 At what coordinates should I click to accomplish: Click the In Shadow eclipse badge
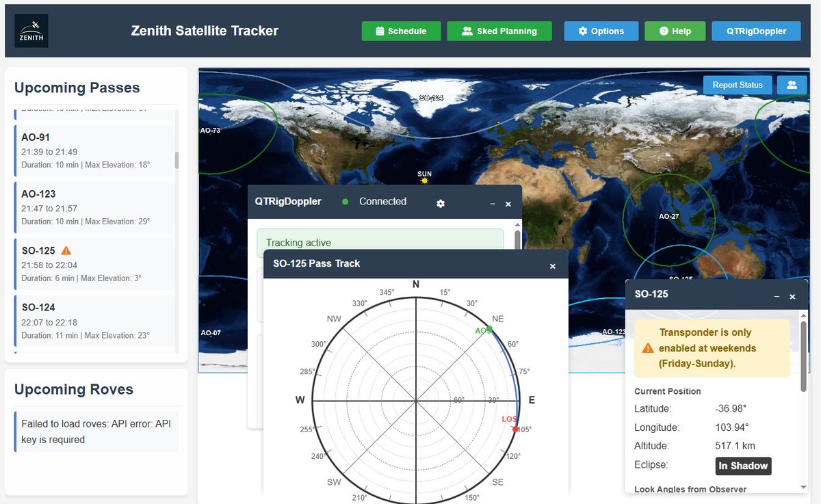[x=743, y=466]
